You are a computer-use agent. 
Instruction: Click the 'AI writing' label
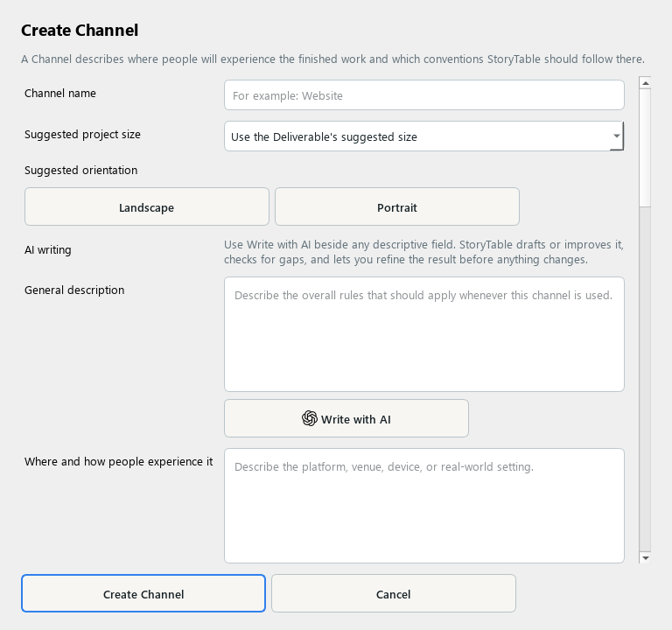48,250
